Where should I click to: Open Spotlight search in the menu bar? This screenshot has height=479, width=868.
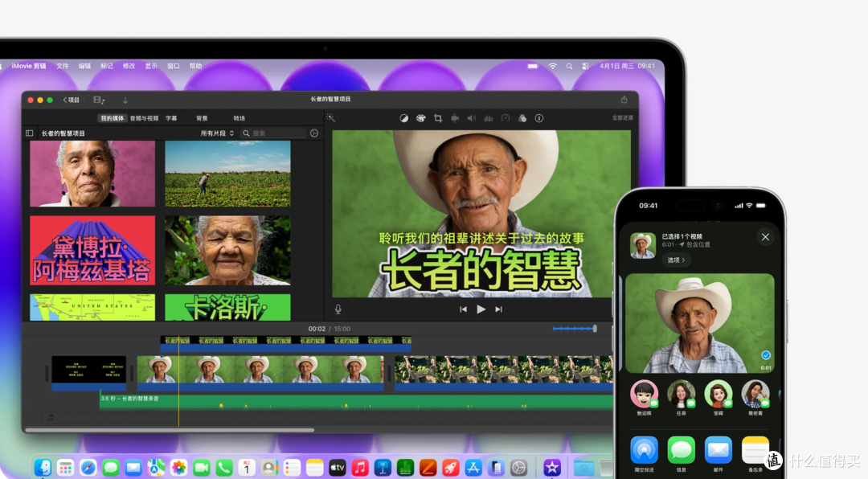tap(569, 67)
